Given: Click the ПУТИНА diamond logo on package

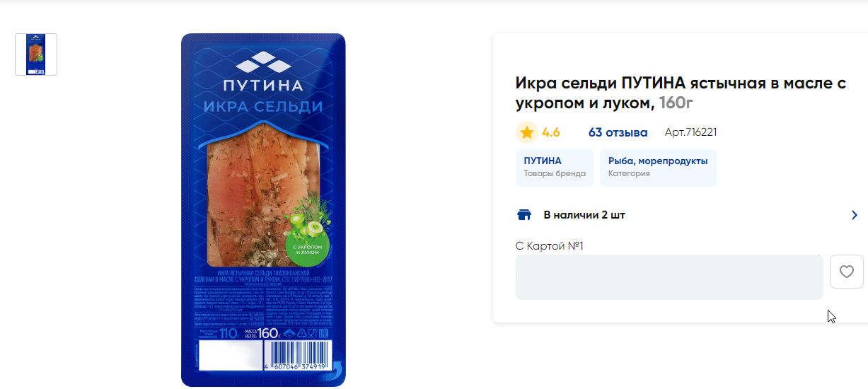Looking at the screenshot, I should click(263, 62).
